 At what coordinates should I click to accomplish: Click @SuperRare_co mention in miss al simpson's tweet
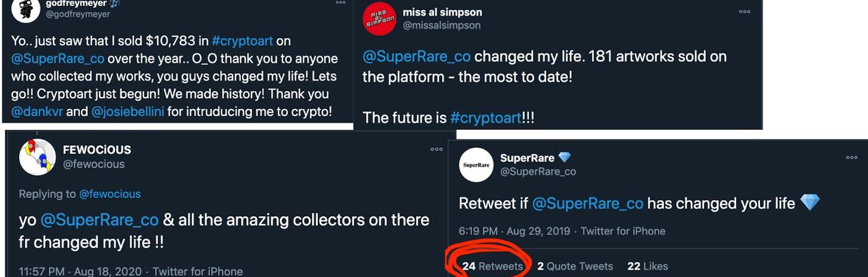point(417,57)
